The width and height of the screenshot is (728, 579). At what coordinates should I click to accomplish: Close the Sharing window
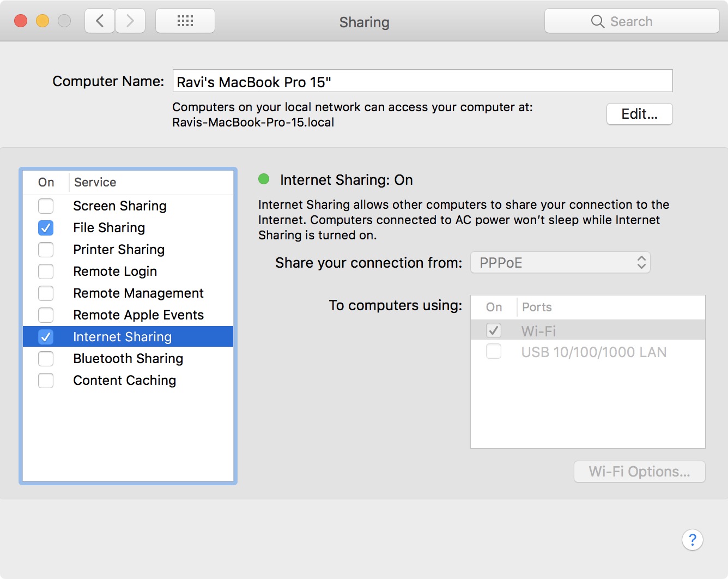pyautogui.click(x=21, y=21)
